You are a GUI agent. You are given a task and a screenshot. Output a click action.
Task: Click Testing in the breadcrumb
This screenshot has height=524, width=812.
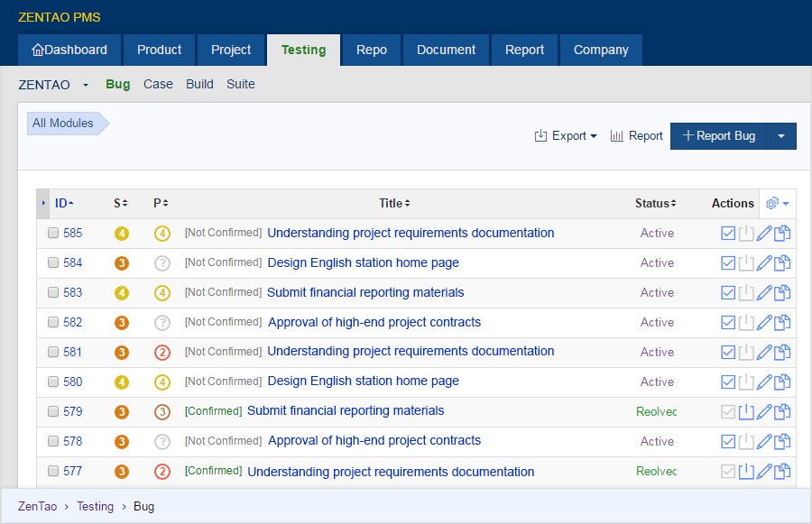[x=95, y=506]
